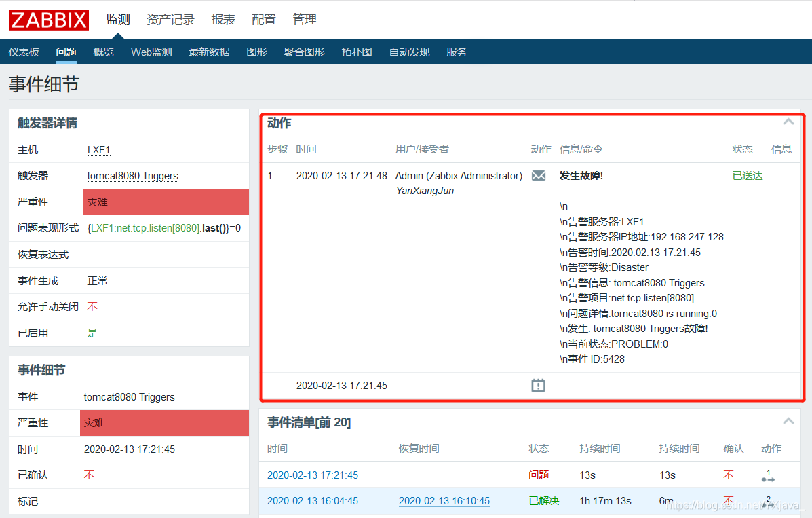Click 问题详情:tomcat8080 is running:0 line
Screen dimensions: 812x518
click(x=638, y=313)
